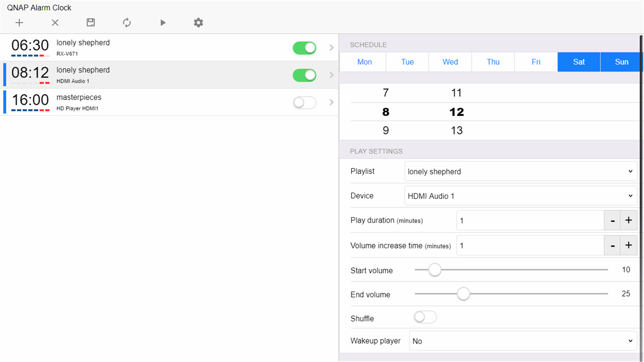Open the Playlist dropdown
Screen dimensions: 644x362
(x=520, y=171)
